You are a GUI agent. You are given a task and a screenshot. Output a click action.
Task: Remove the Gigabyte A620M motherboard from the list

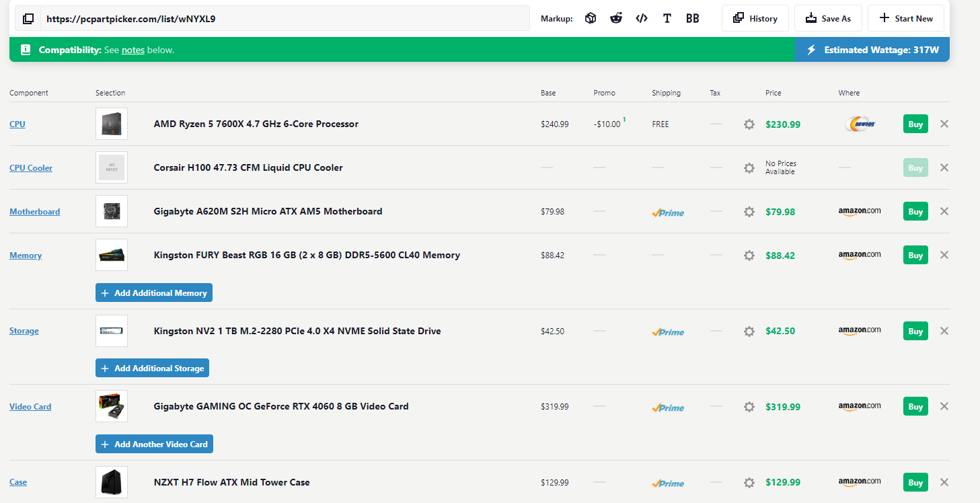(x=944, y=211)
